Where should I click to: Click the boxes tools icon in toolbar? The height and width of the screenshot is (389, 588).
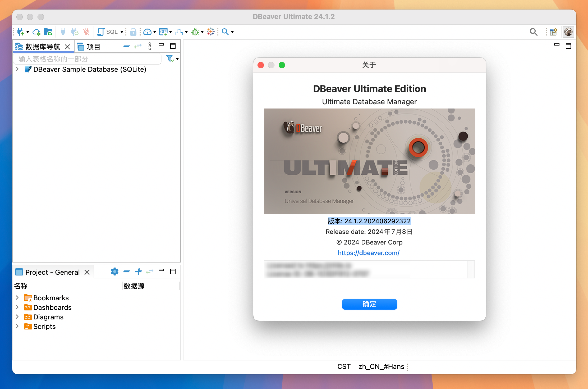179,32
